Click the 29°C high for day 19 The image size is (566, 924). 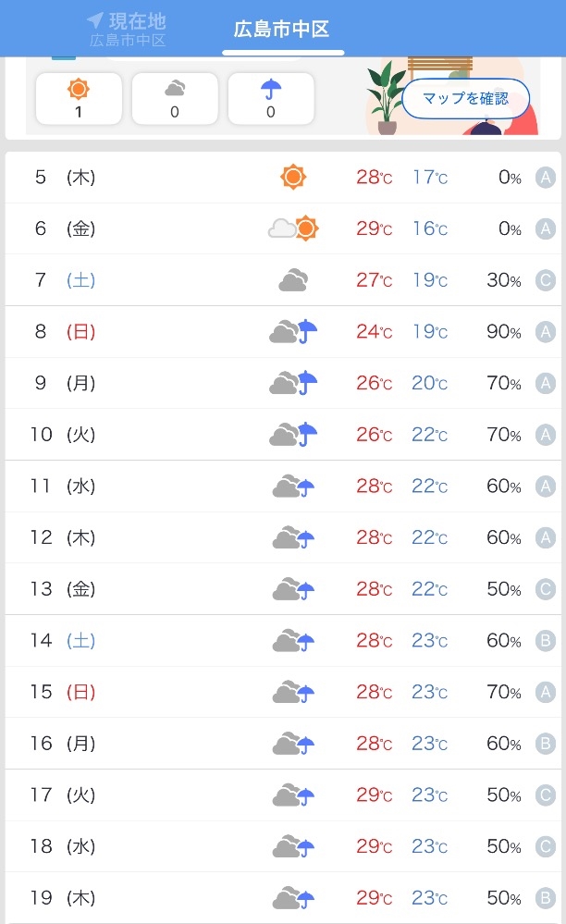tap(374, 897)
